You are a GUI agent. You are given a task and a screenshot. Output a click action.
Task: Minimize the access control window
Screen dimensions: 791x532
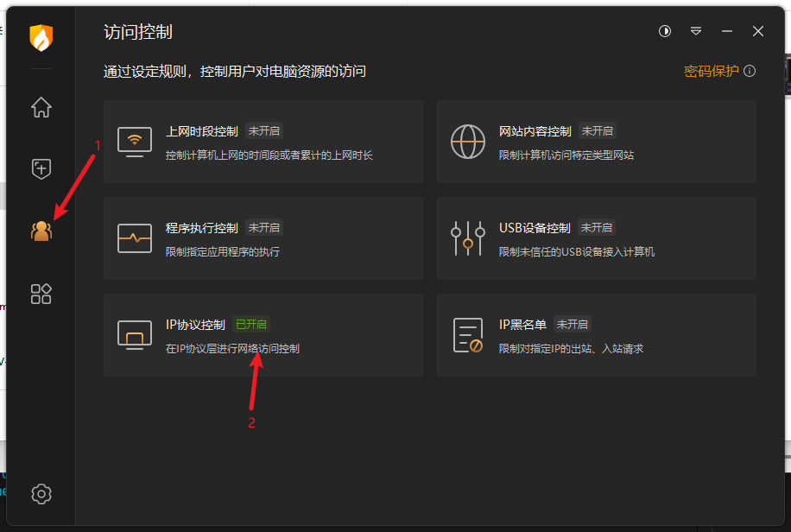pos(727,31)
